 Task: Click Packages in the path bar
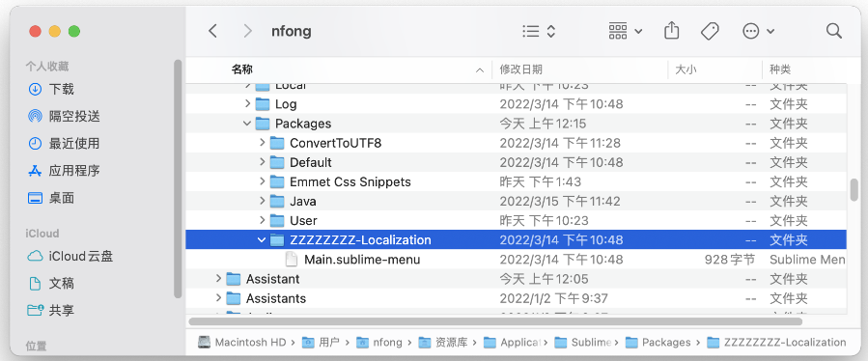point(658,342)
